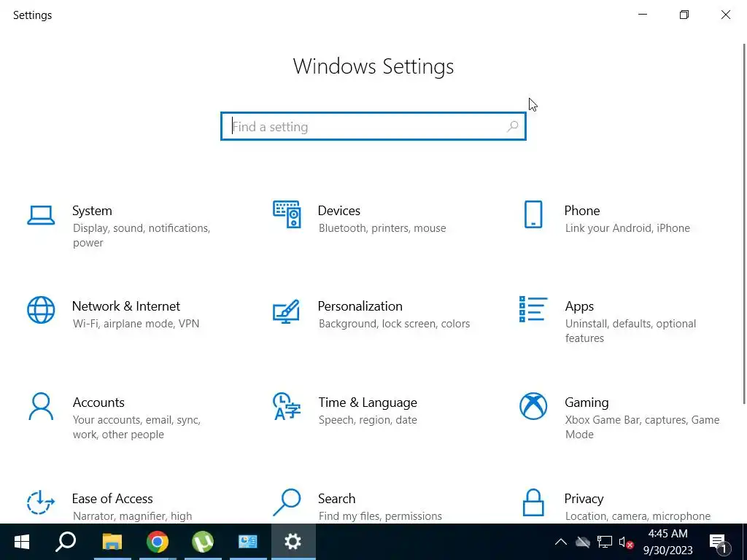Image resolution: width=747 pixels, height=560 pixels.
Task: Open uTorrent from the taskbar
Action: [203, 542]
